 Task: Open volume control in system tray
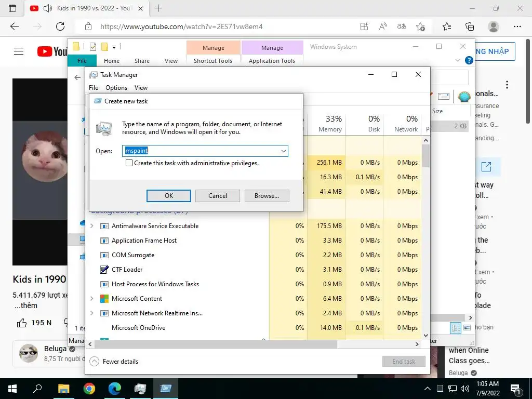tap(465, 389)
